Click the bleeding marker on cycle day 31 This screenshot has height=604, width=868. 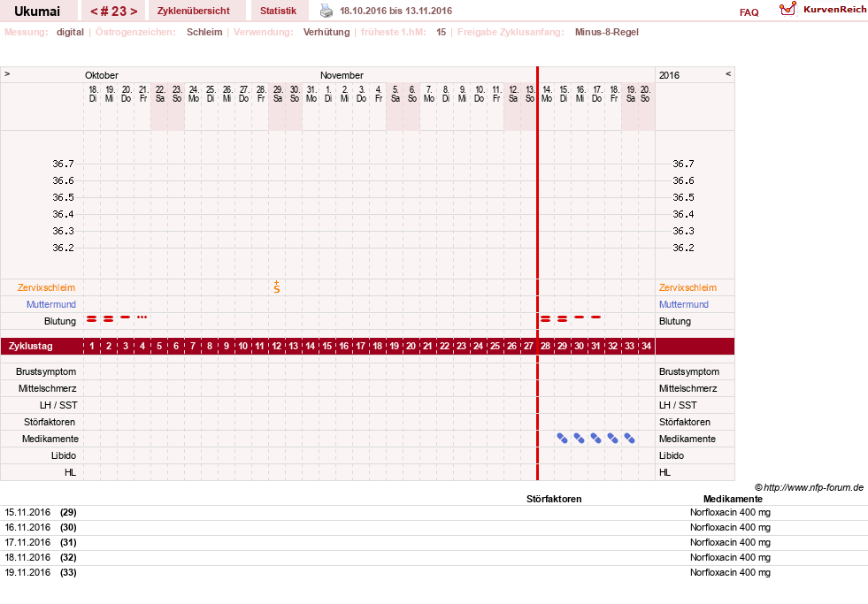click(x=595, y=317)
